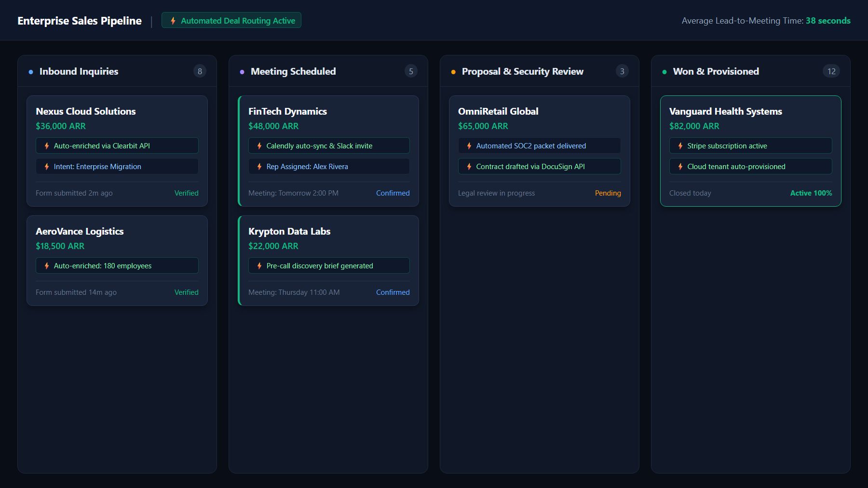Screen dimensions: 868x488
Task: Click bolt icon beside Rep Assigned: Alex Rivera
Action: click(259, 166)
